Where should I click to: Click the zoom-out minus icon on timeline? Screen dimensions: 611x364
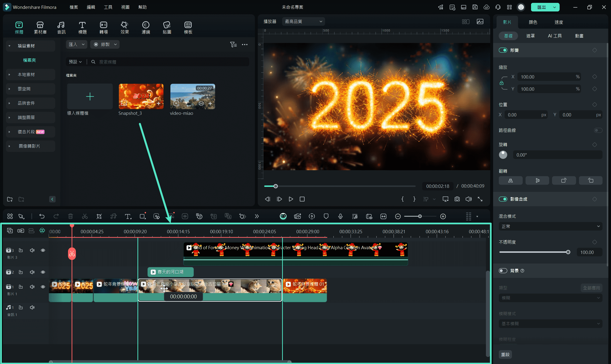[398, 216]
